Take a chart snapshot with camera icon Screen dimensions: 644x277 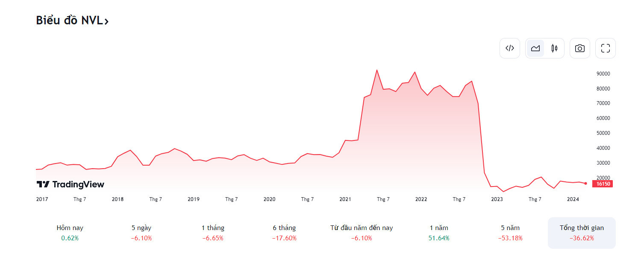(x=579, y=48)
